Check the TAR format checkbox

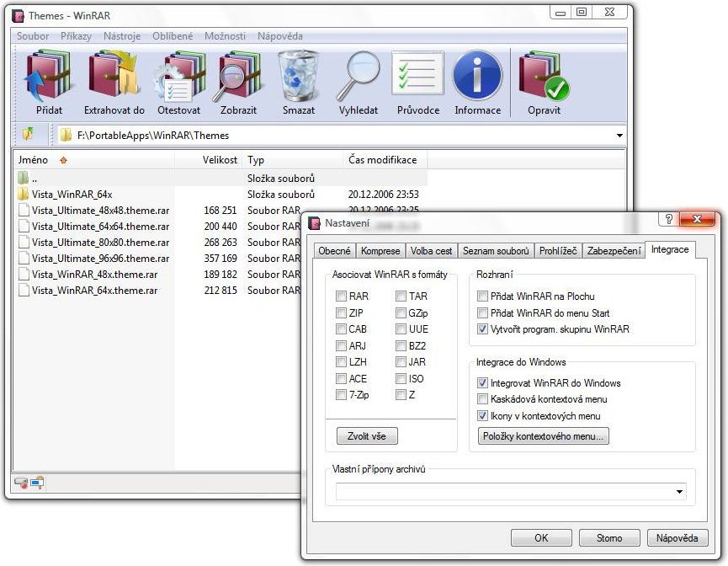401,296
